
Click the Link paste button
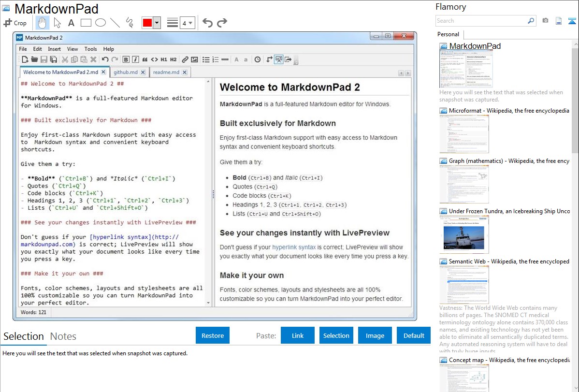pos(298,335)
